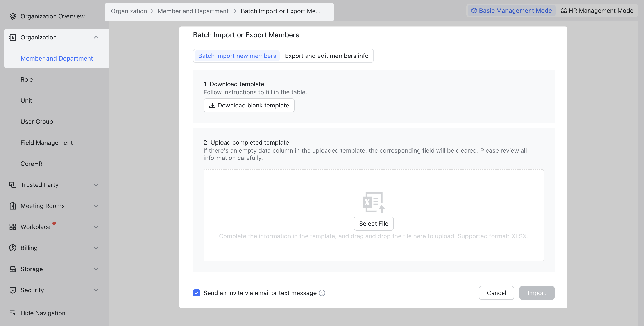
Task: Select the Billing dollar icon
Action: tap(13, 248)
